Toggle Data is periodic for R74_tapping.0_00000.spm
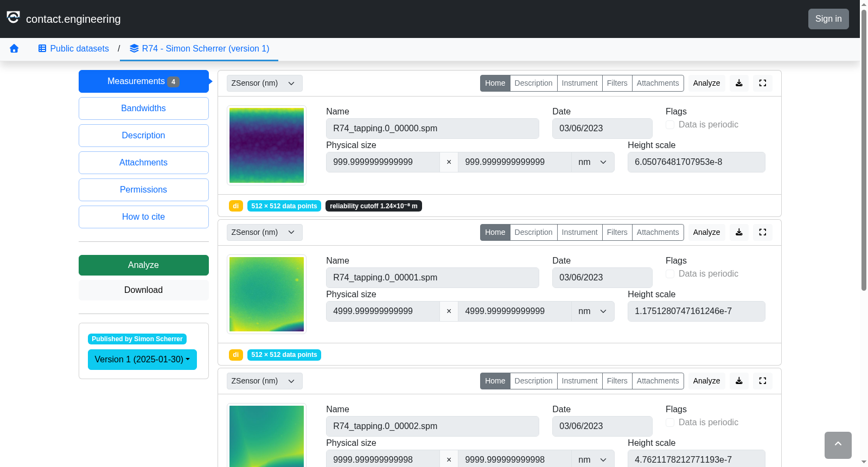 coord(670,125)
